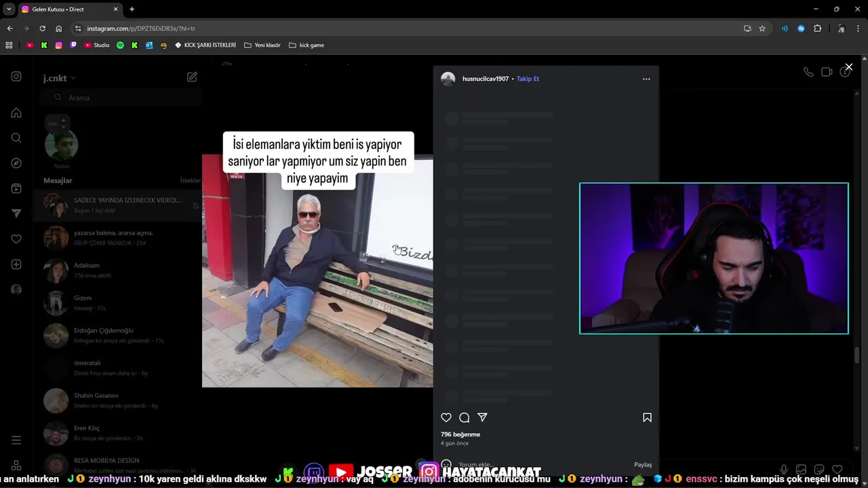Open the Extensions puzzle icon

pos(817,28)
